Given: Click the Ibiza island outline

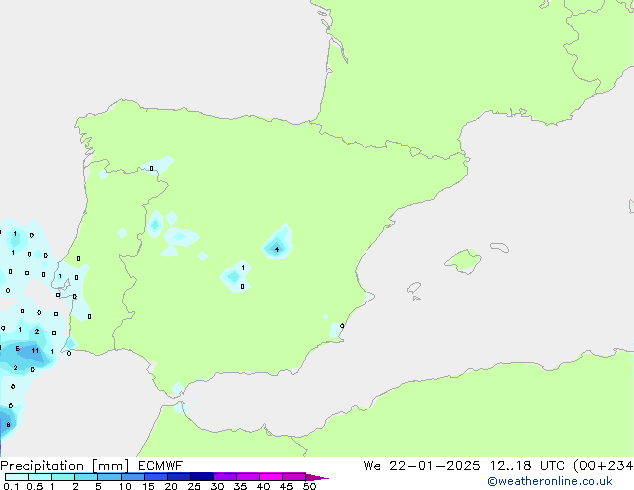Looking at the screenshot, I should [414, 288].
